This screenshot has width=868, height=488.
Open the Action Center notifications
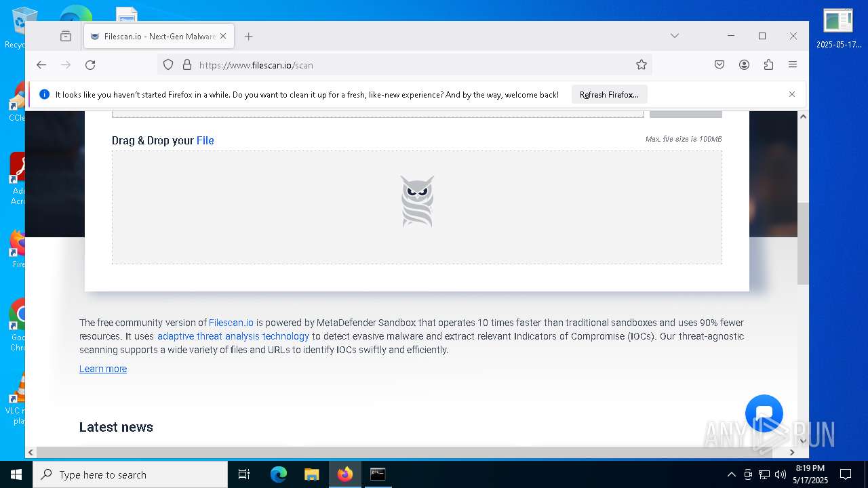coord(846,474)
